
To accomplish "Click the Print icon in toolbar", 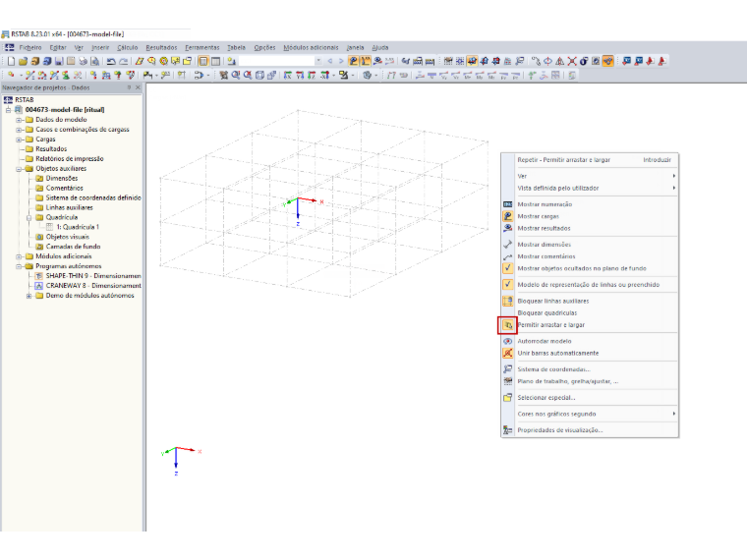I will coord(84,61).
